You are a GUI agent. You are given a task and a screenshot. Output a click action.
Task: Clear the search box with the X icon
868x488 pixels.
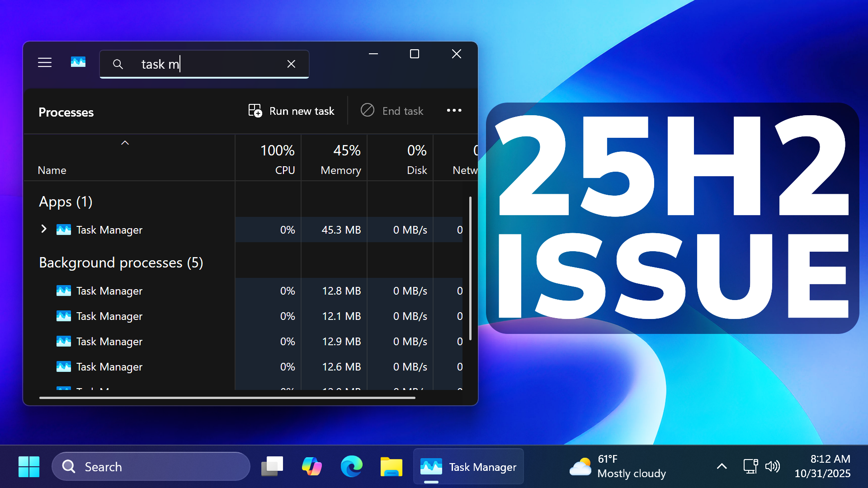tap(291, 64)
